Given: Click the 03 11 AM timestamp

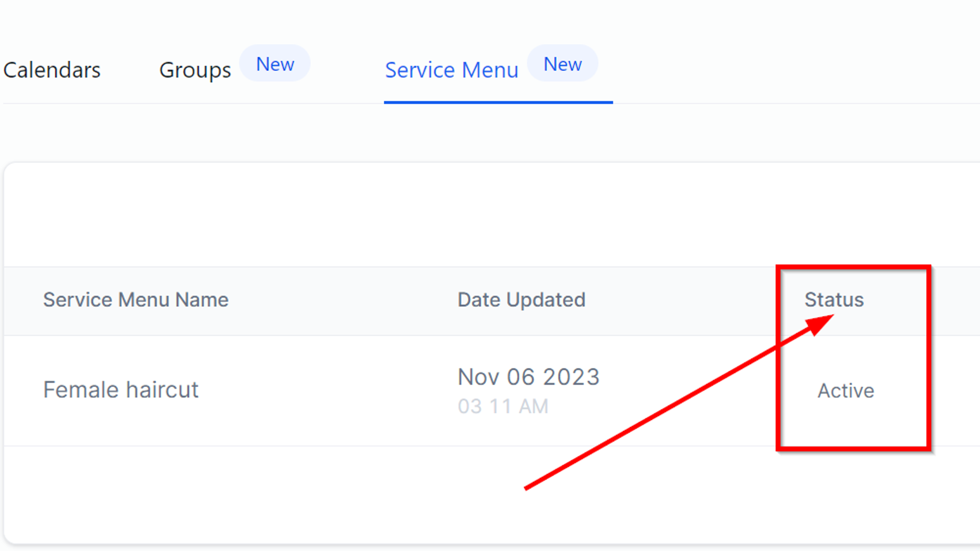Looking at the screenshot, I should point(503,407).
